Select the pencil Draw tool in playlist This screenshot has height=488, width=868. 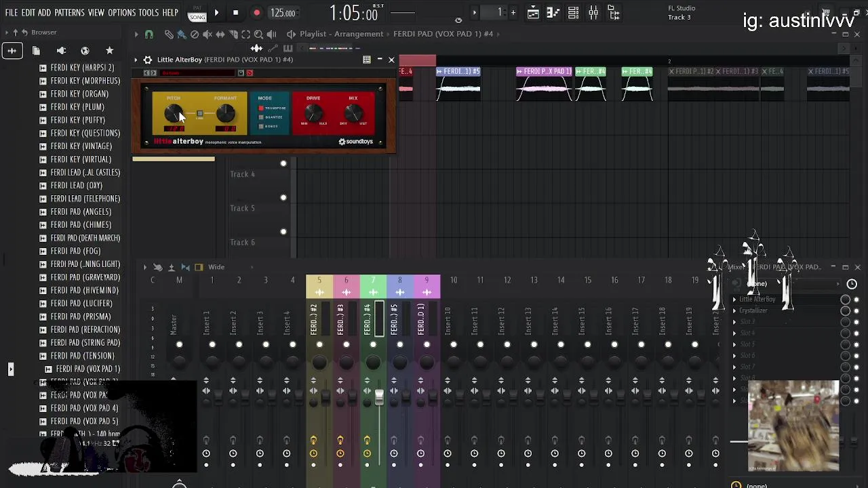(169, 34)
